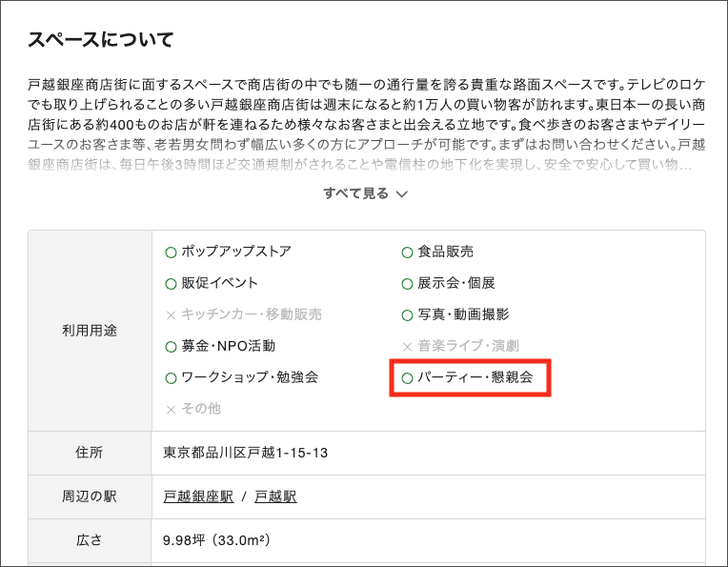This screenshot has width=728, height=567.
Task: Click the address 東京都品川区戸越1-15-13
Action: (245, 453)
